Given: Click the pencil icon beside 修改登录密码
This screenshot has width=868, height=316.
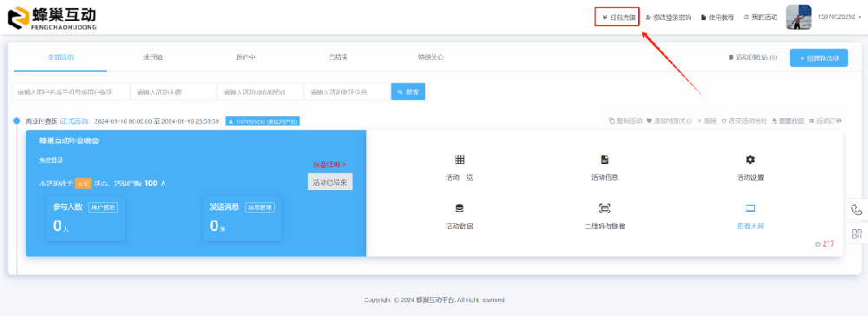Looking at the screenshot, I should 648,17.
